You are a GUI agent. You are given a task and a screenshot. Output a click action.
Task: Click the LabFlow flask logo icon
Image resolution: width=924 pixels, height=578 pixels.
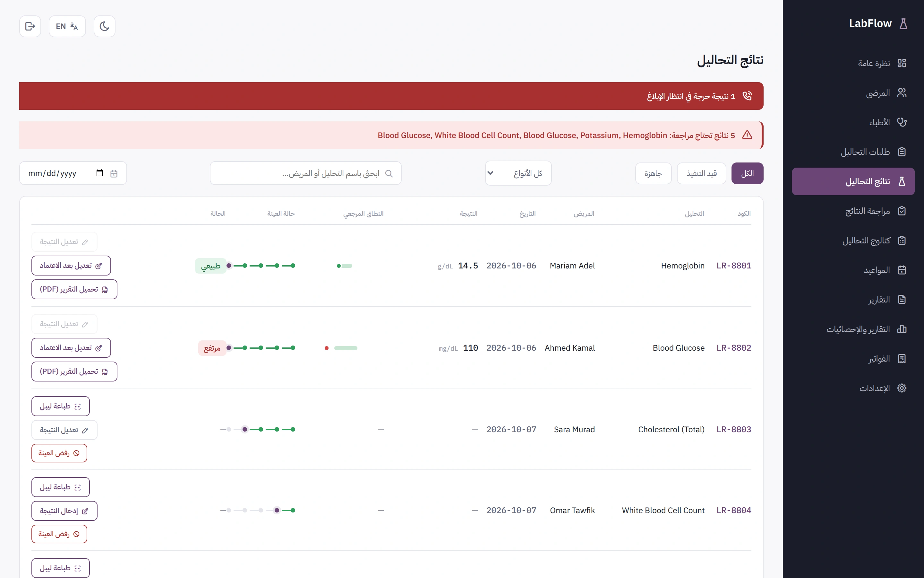903,24
